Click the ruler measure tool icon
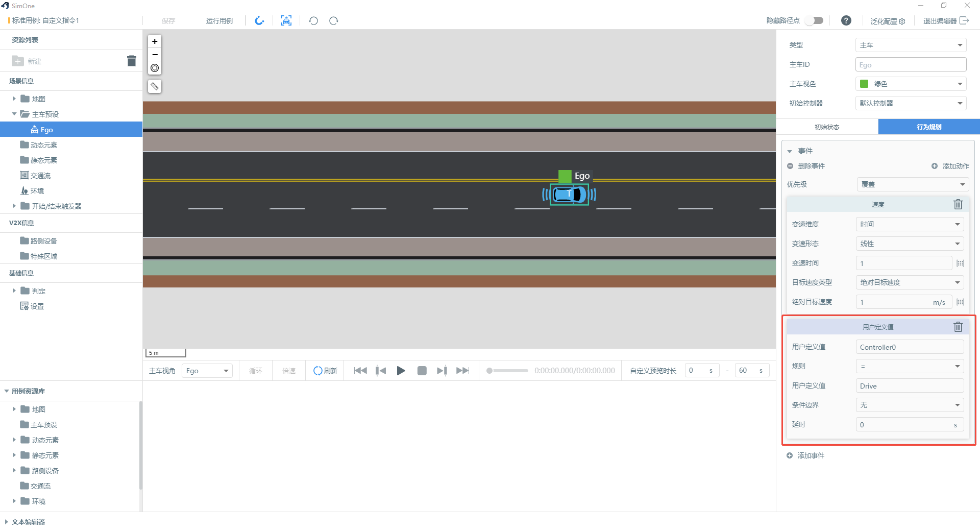 coord(155,86)
